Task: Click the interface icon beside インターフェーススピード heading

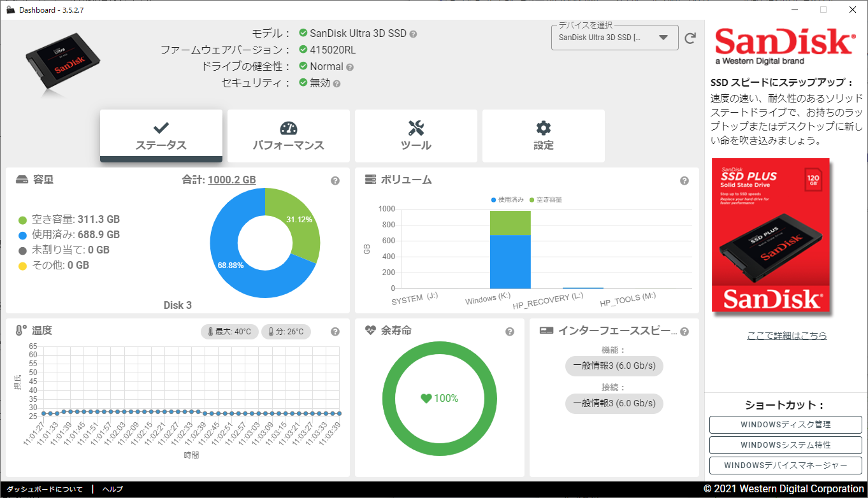Action: coord(546,331)
